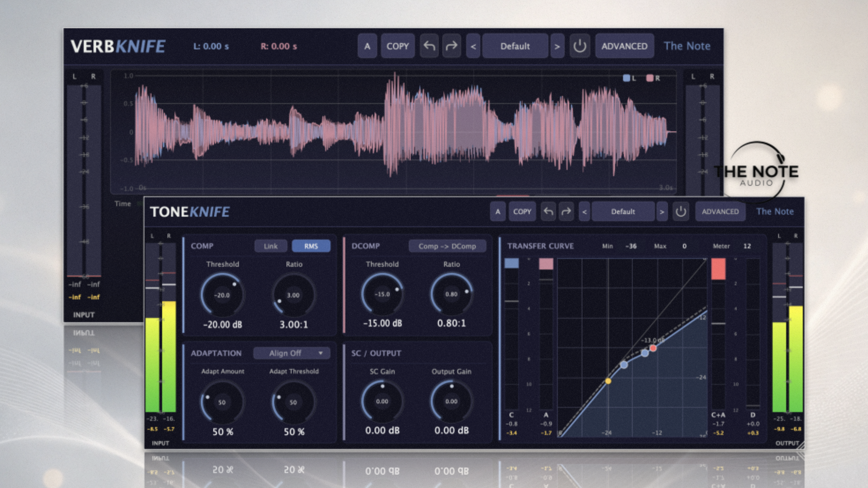Select the red point on transfer curve
The image size is (868, 488).
pyautogui.click(x=653, y=348)
